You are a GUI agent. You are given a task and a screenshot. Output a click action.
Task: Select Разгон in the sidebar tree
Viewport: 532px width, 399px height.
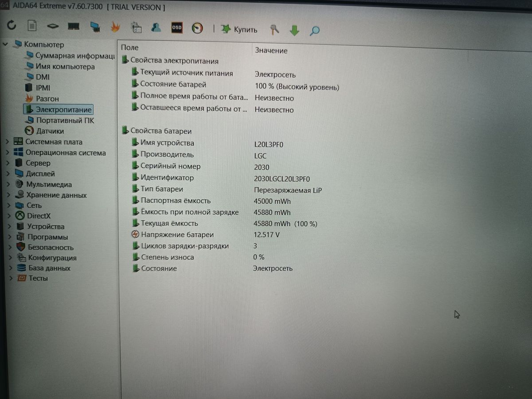tap(47, 99)
